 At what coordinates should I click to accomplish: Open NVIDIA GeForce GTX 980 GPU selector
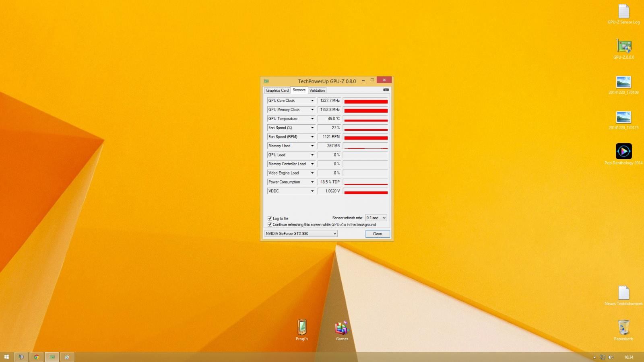pyautogui.click(x=301, y=233)
